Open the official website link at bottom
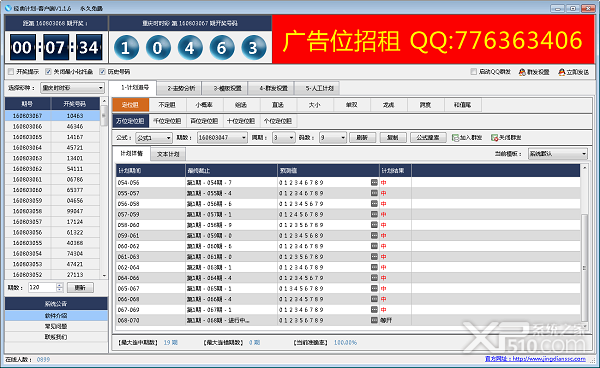The width and height of the screenshot is (600, 368). pos(535,359)
